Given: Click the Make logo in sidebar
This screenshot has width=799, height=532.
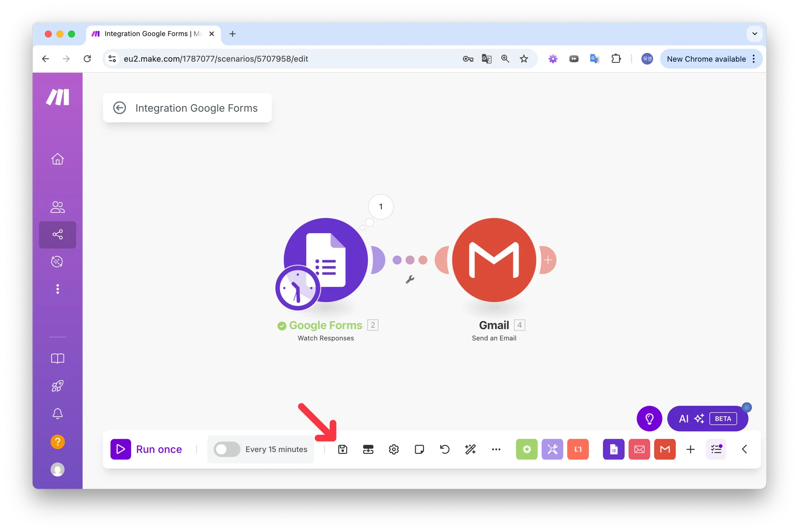Looking at the screenshot, I should (x=58, y=97).
